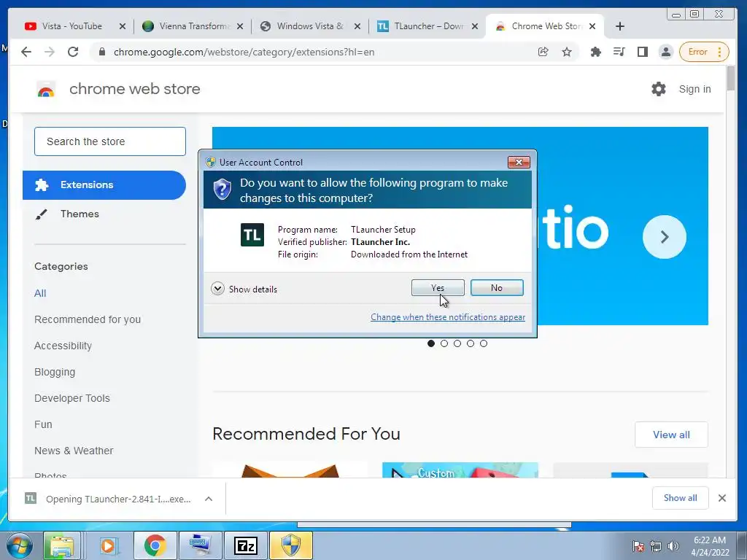Open a new Chrome tab
Viewport: 747px width, 560px height.
pyautogui.click(x=619, y=26)
